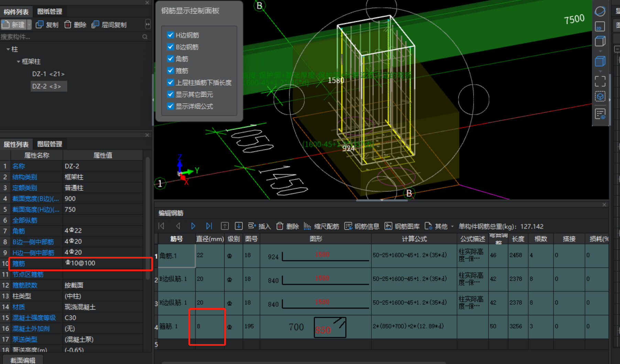Screen dimensions: 620x364
Task: Click the 3D cube view icon
Action: pos(600,41)
